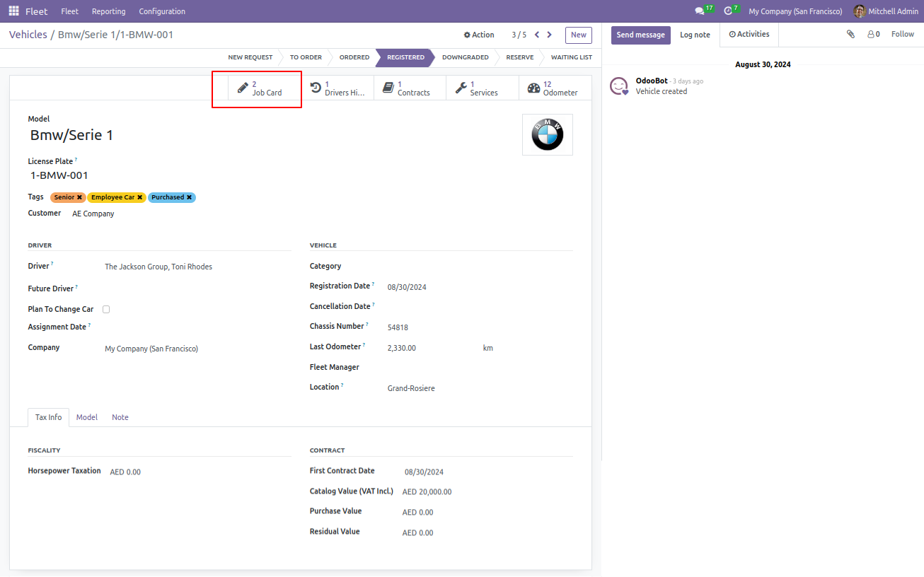Image resolution: width=924 pixels, height=577 pixels.
Task: Open Job Card smart button
Action: tap(265, 88)
